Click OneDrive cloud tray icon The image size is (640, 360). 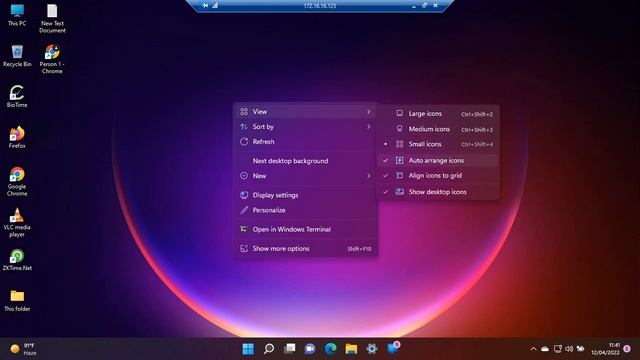coord(545,349)
